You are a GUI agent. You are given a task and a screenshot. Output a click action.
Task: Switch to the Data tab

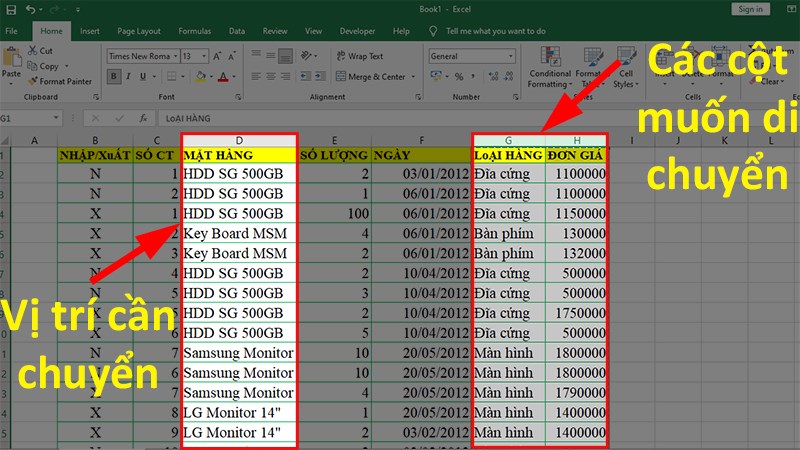tap(237, 31)
